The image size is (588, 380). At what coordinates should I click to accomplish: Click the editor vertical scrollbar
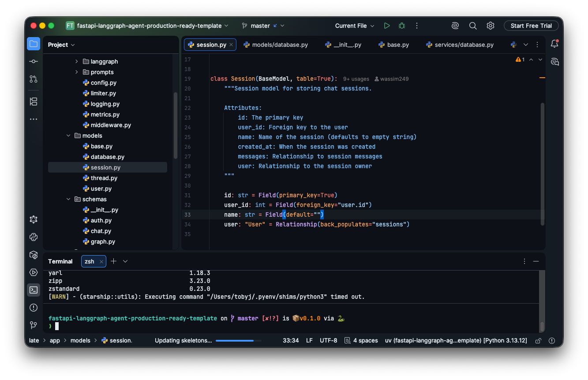[x=543, y=165]
